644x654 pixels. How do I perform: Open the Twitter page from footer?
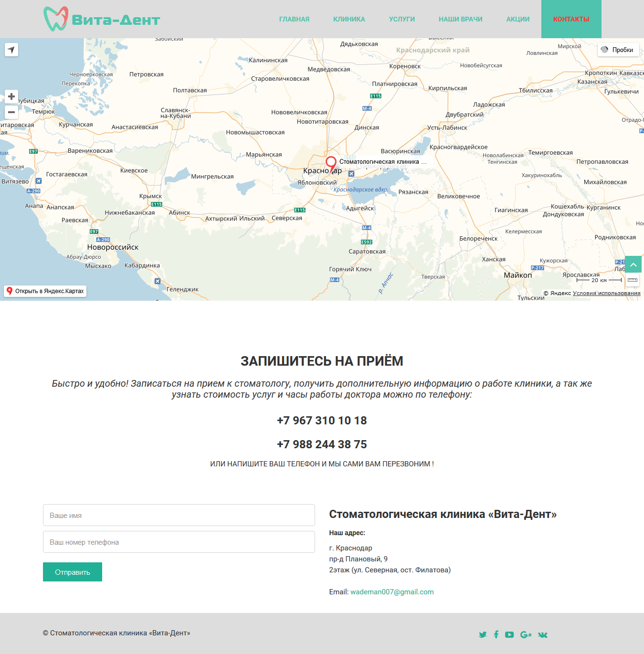coord(483,634)
